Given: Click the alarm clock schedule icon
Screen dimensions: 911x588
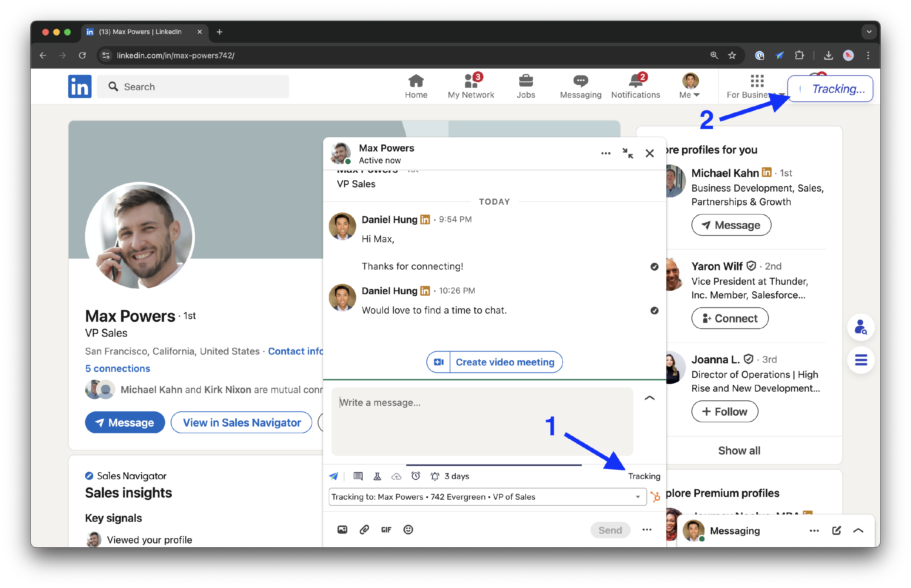Looking at the screenshot, I should [x=416, y=475].
